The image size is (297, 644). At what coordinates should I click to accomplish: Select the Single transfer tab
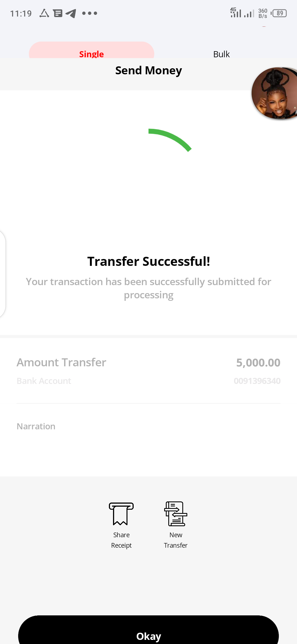[92, 50]
